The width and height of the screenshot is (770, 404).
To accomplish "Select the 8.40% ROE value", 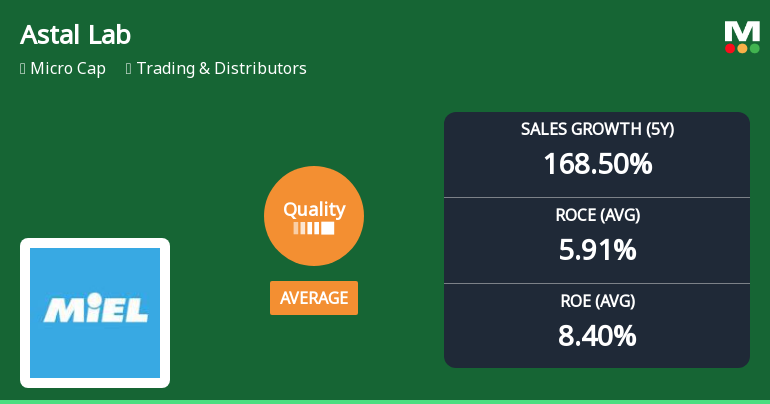I will [x=596, y=335].
